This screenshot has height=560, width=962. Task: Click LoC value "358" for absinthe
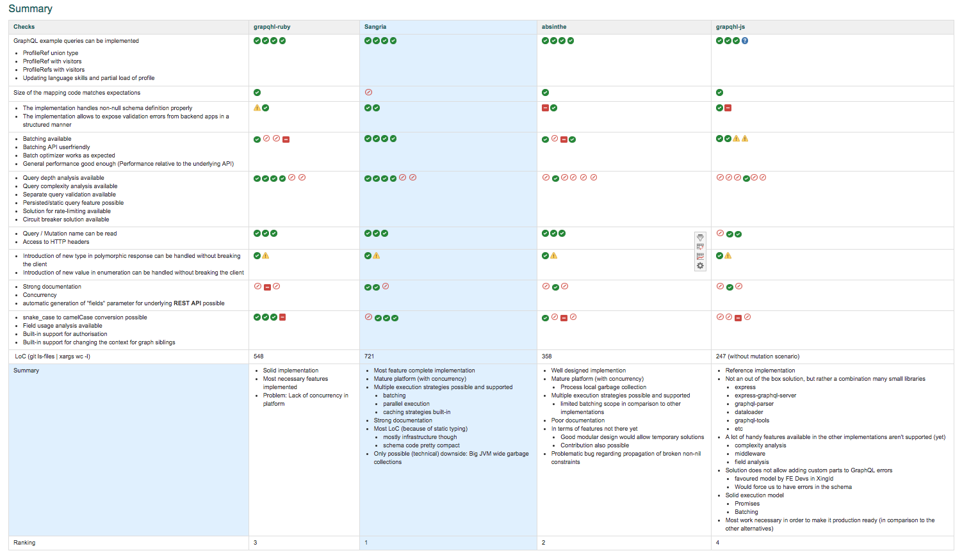click(546, 356)
